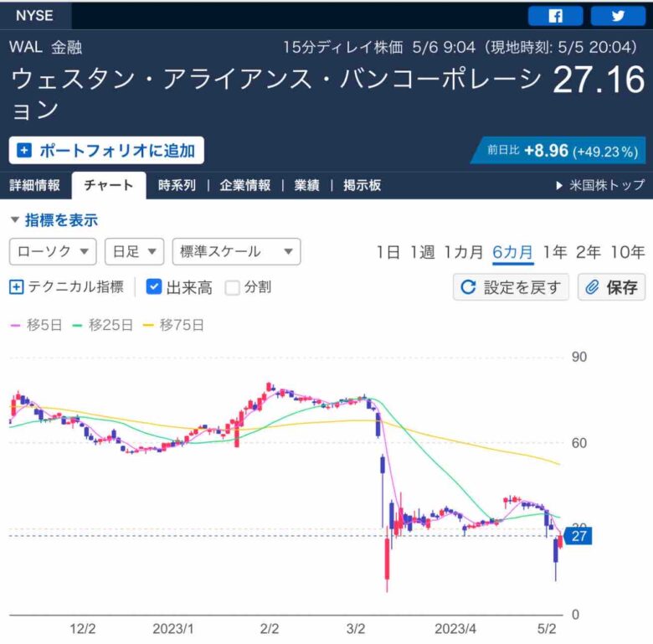Image resolution: width=653 pixels, height=644 pixels.
Task: Click plus icon beside テクニカル指標
Action: [x=16, y=287]
